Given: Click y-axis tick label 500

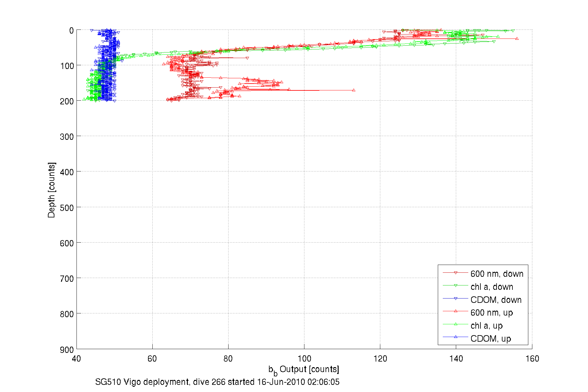Looking at the screenshot, I should tap(67, 208).
